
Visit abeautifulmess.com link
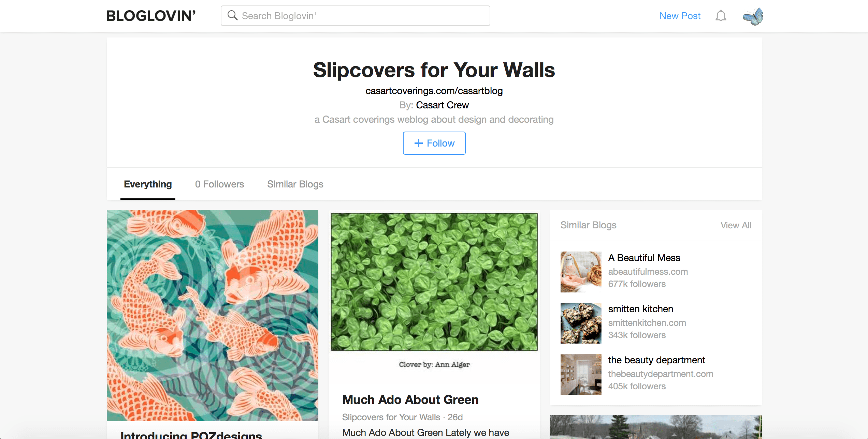tap(648, 272)
